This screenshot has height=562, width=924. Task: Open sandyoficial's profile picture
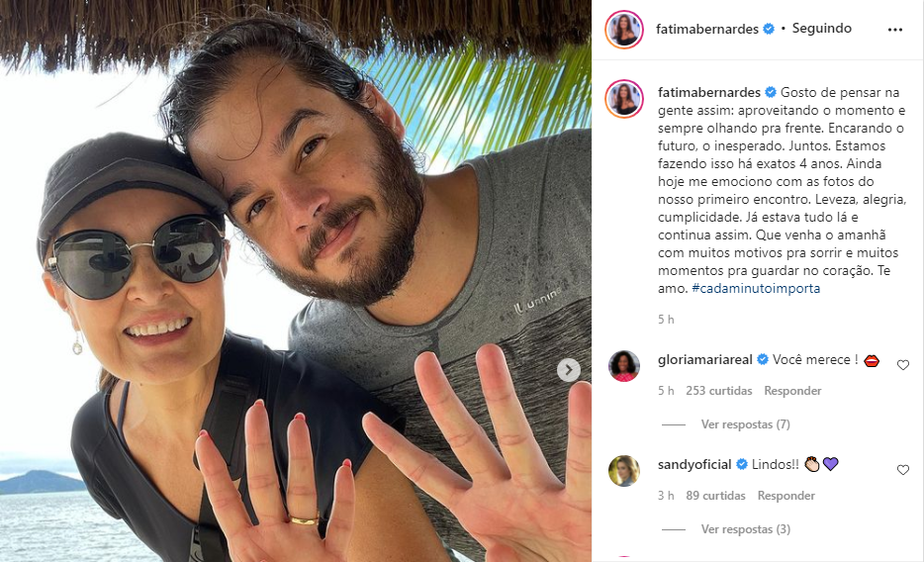[x=623, y=471]
